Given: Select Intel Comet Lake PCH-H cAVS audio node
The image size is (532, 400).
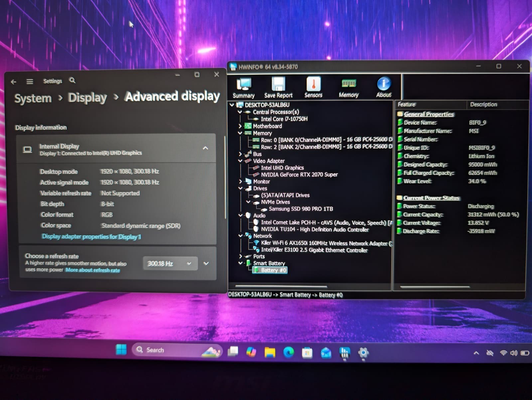Looking at the screenshot, I should coord(327,223).
